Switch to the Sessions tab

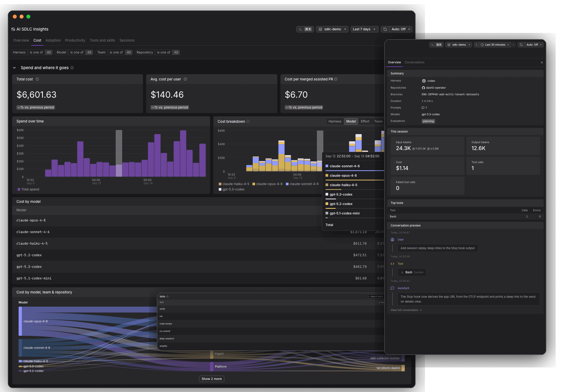click(x=127, y=41)
